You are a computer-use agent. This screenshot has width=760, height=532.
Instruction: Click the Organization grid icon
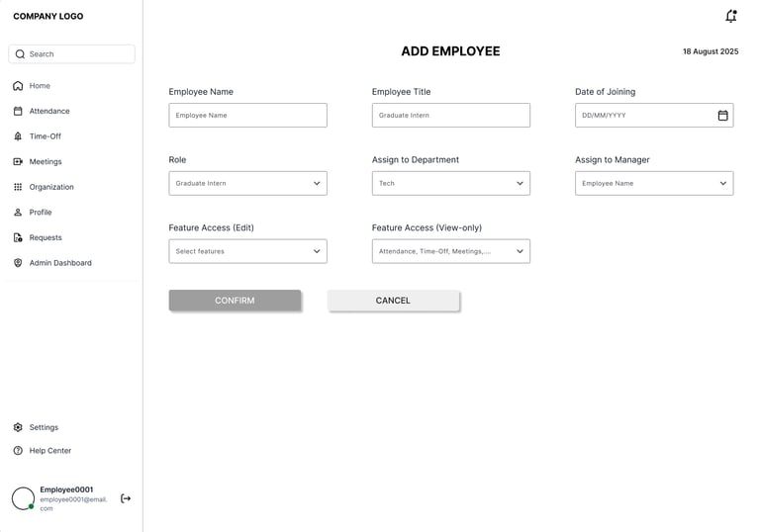(18, 187)
